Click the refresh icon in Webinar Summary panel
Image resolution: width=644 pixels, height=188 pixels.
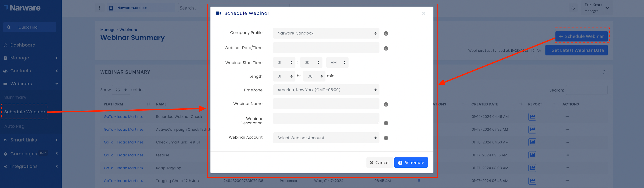[x=604, y=72]
